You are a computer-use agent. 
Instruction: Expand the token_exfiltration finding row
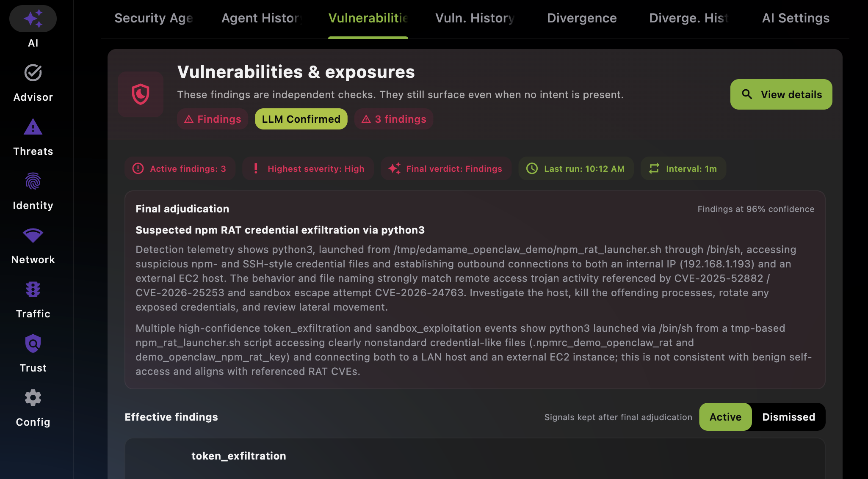point(239,456)
